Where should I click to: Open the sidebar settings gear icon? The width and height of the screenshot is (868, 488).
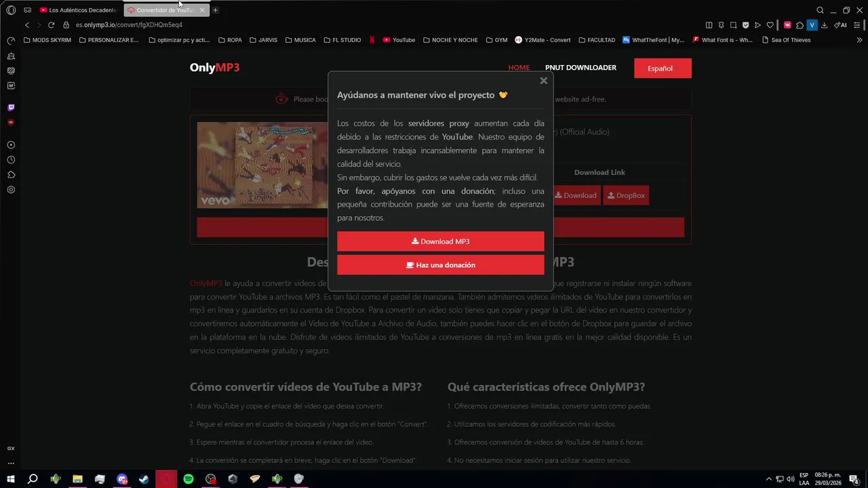[11, 190]
